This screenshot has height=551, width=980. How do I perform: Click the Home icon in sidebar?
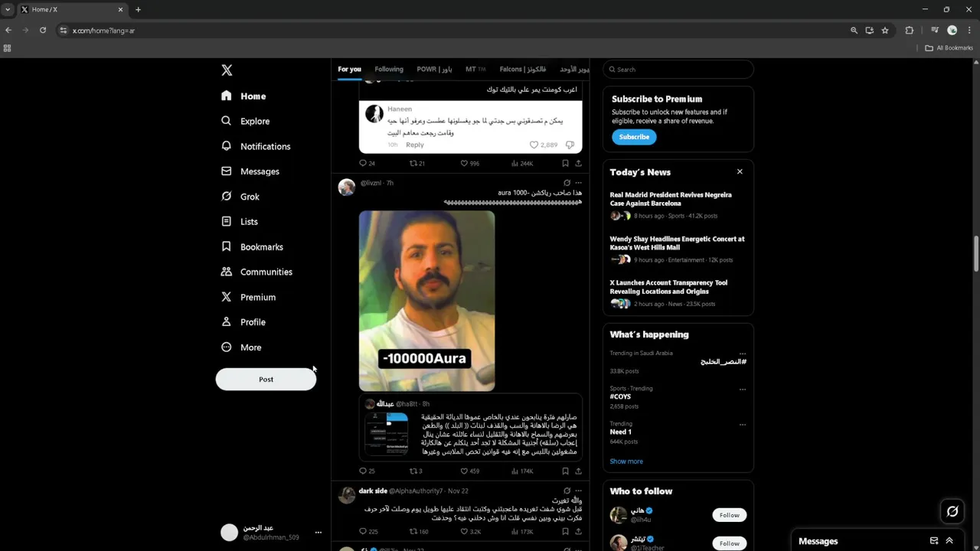(x=226, y=96)
